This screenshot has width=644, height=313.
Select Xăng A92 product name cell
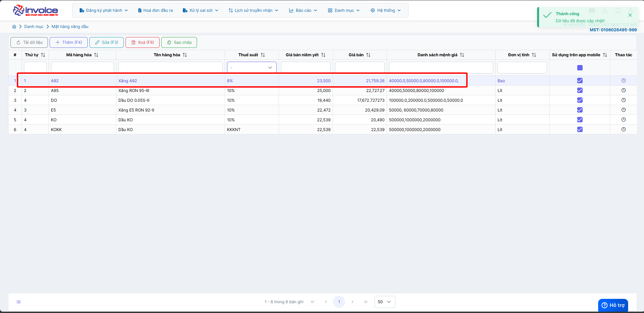(x=170, y=81)
